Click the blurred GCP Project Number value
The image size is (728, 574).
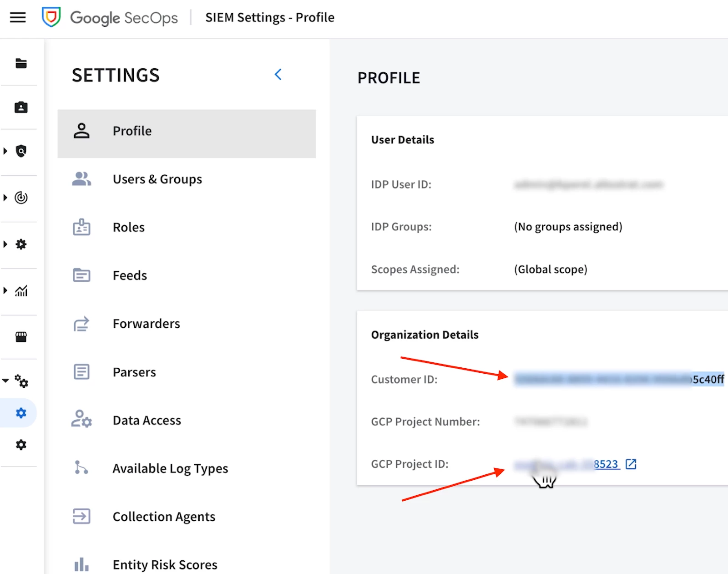pos(551,422)
